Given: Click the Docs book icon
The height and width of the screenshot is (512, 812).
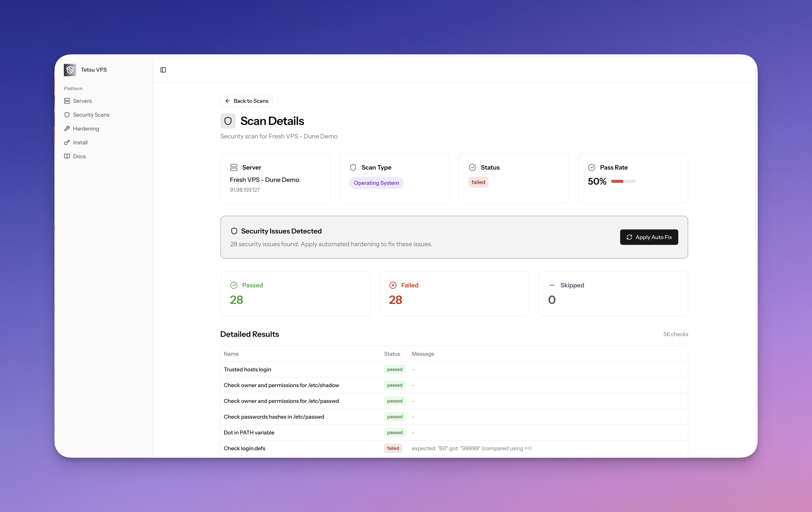Looking at the screenshot, I should tap(67, 156).
